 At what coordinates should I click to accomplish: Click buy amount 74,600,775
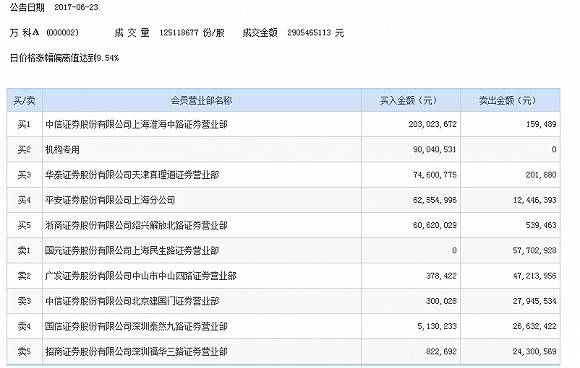[x=435, y=175]
